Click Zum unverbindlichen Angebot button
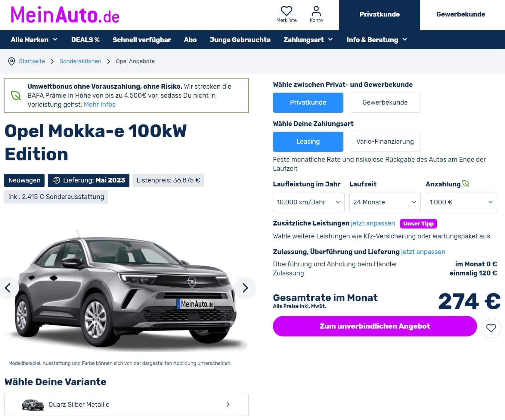This screenshot has width=505, height=420. click(375, 326)
